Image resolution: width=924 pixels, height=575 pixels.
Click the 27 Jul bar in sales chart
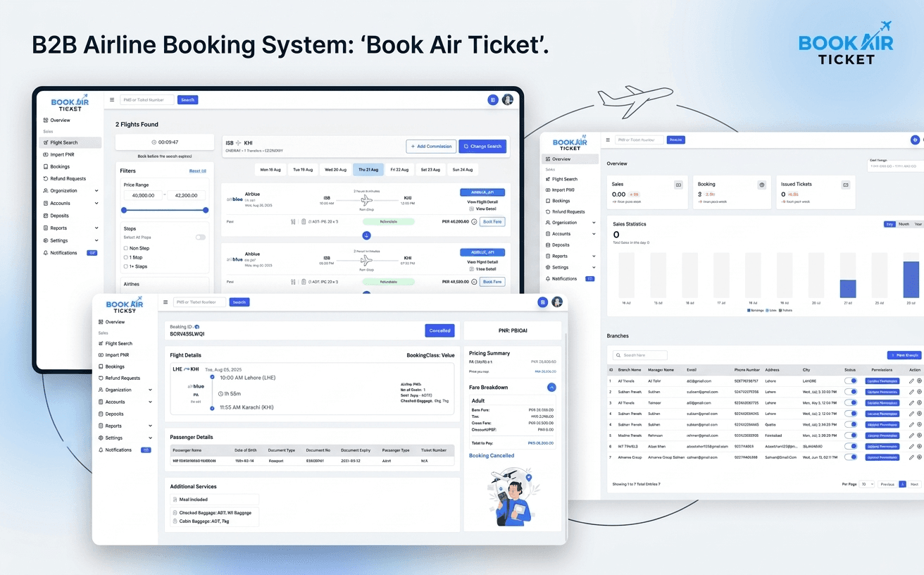(848, 289)
